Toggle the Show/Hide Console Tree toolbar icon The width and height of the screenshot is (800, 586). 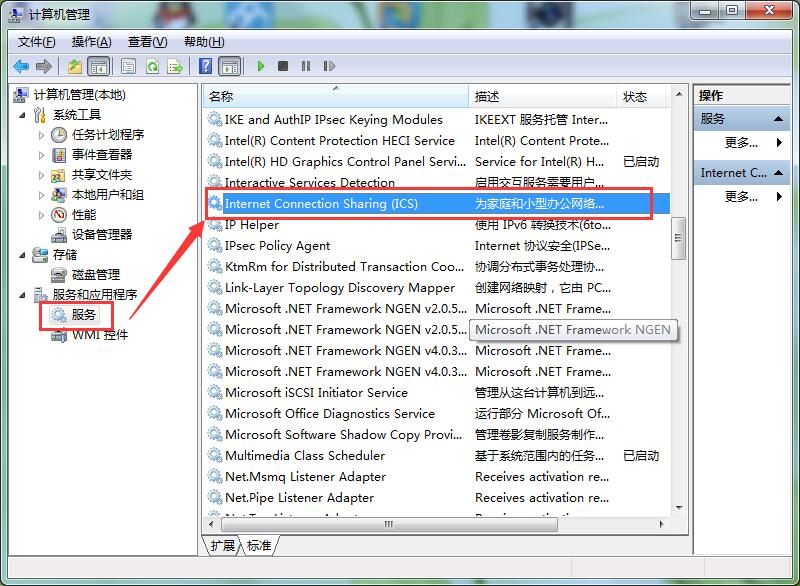coord(98,66)
